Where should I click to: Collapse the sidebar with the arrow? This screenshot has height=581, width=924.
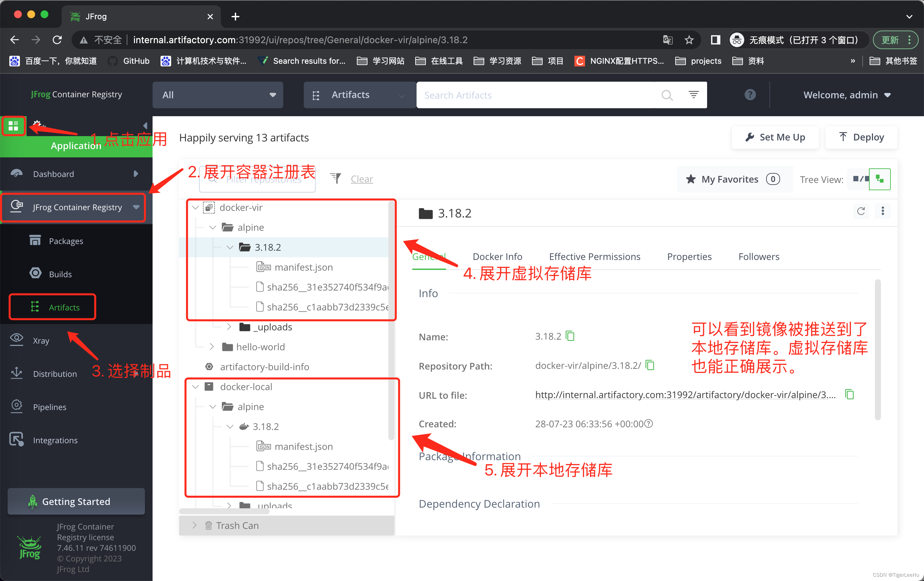[x=145, y=125]
